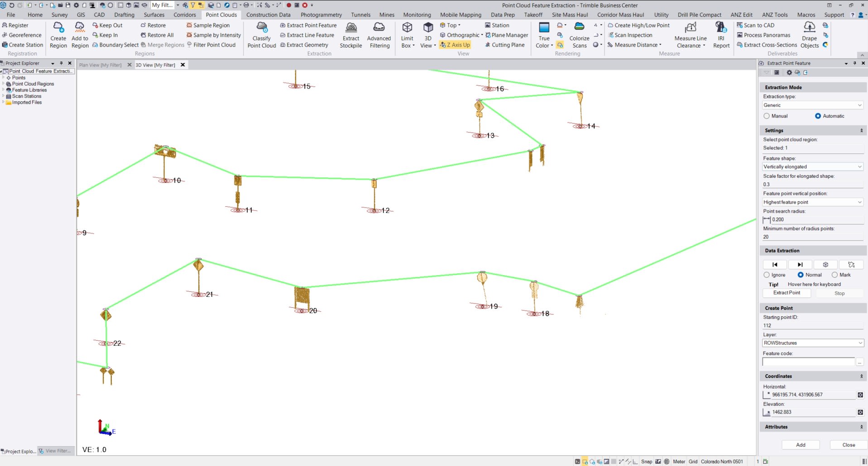Click Extract Geometry in the ribbon
Viewport: 868px width, 466px height.
point(304,45)
